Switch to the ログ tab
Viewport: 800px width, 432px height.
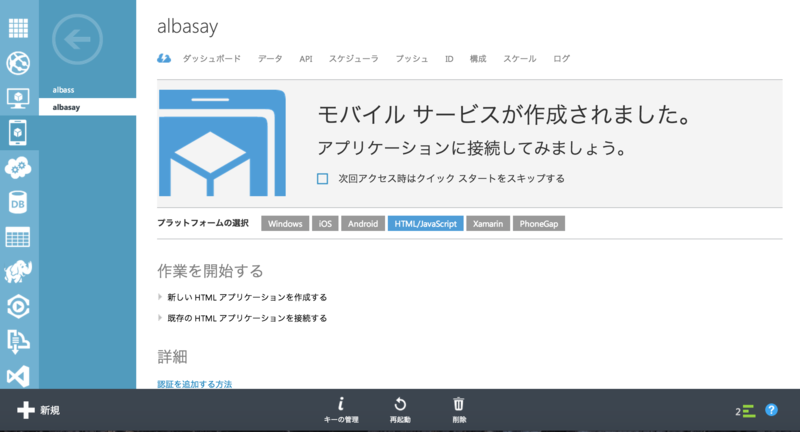pyautogui.click(x=561, y=59)
